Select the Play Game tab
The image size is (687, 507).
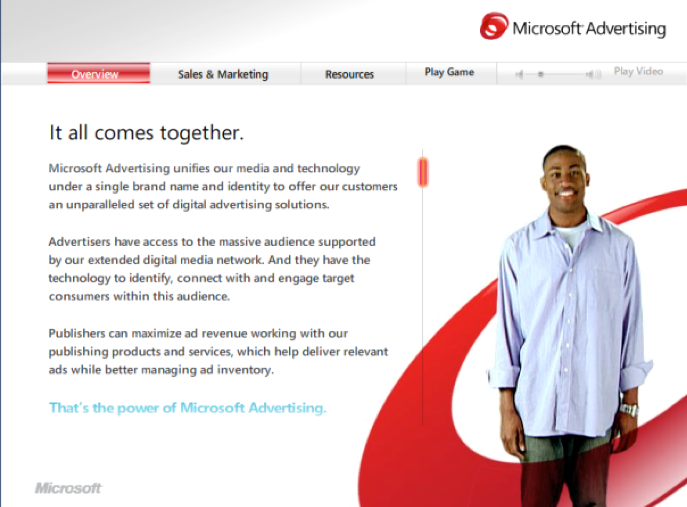point(449,72)
